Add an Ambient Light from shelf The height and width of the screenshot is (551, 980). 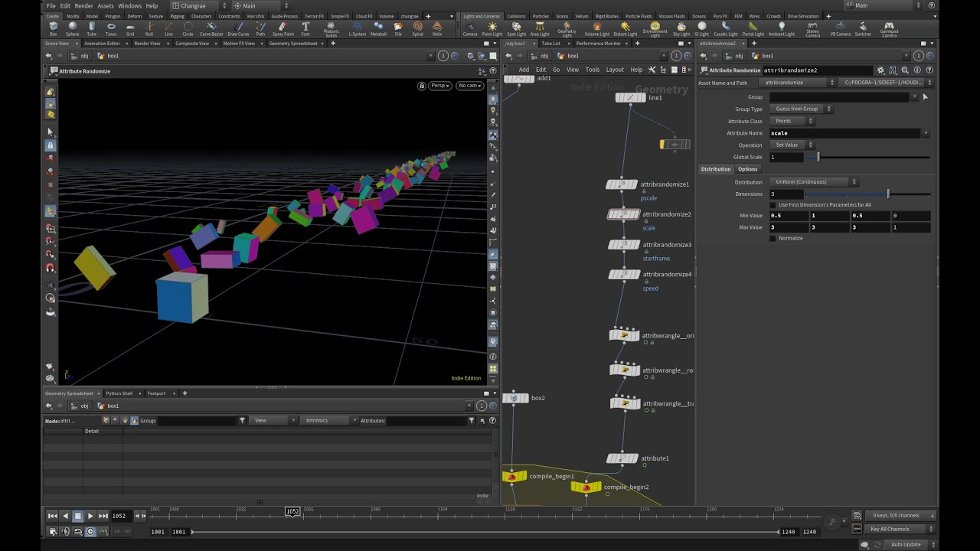782,29
